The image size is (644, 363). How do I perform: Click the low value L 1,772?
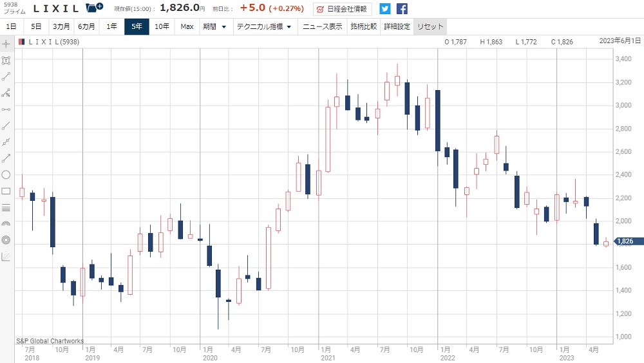[526, 42]
